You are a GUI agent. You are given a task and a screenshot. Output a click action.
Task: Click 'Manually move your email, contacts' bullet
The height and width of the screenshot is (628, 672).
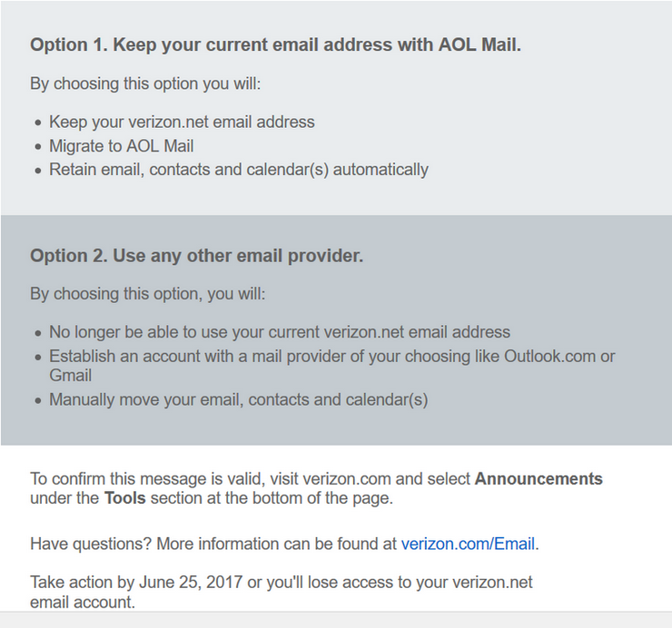pyautogui.click(x=238, y=399)
